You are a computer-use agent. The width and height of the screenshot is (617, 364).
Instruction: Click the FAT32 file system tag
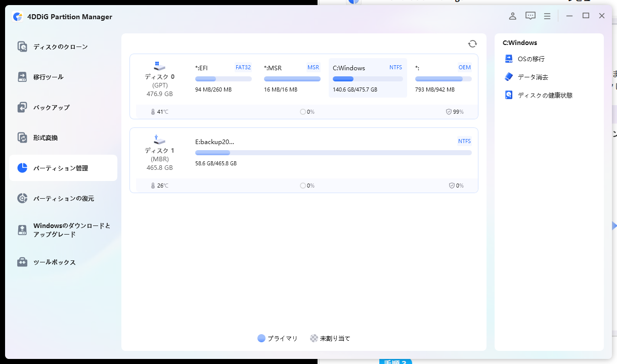pos(243,67)
